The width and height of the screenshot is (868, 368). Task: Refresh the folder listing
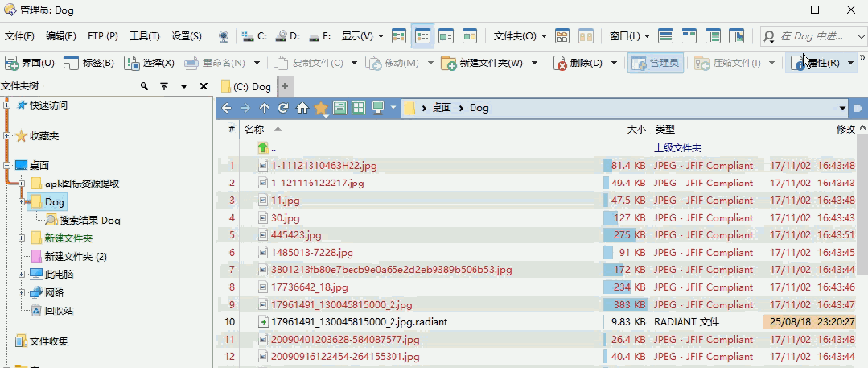(283, 108)
